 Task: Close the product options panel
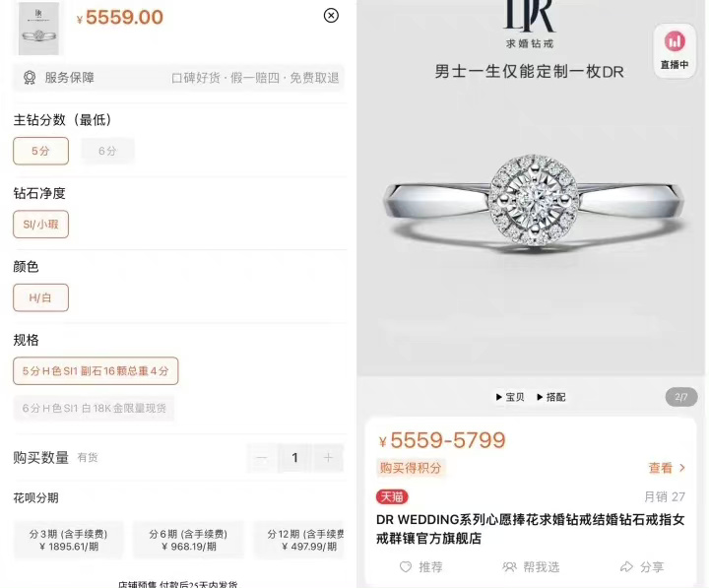pos(331,16)
